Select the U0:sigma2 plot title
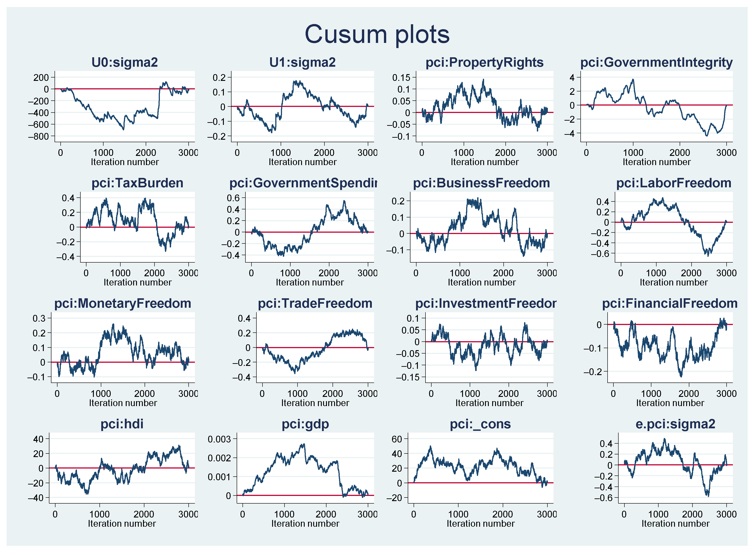 [x=125, y=62]
